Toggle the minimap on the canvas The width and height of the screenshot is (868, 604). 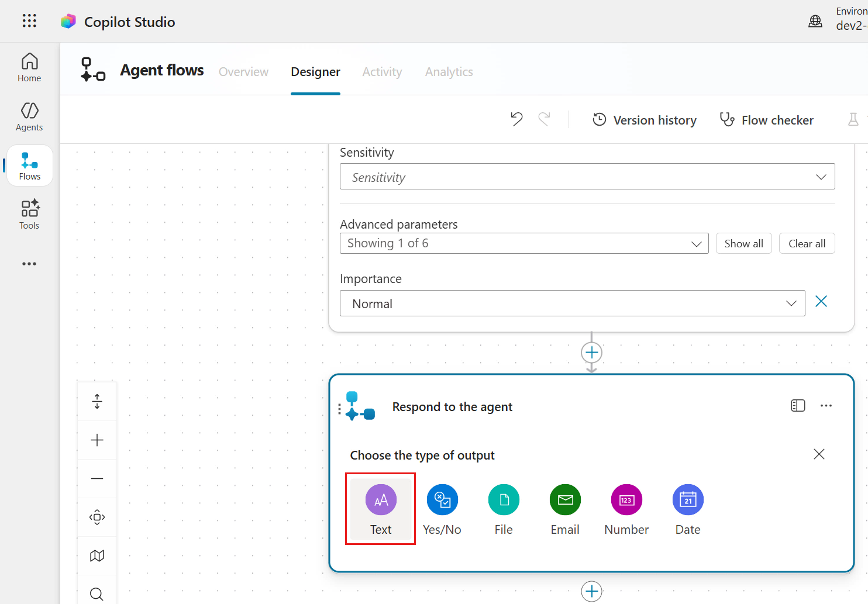coord(97,555)
